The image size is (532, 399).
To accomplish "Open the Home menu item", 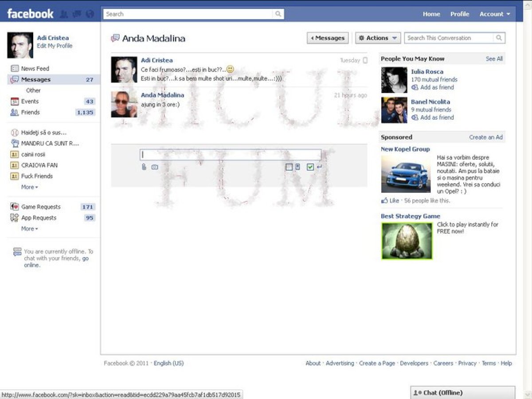I will (x=431, y=14).
